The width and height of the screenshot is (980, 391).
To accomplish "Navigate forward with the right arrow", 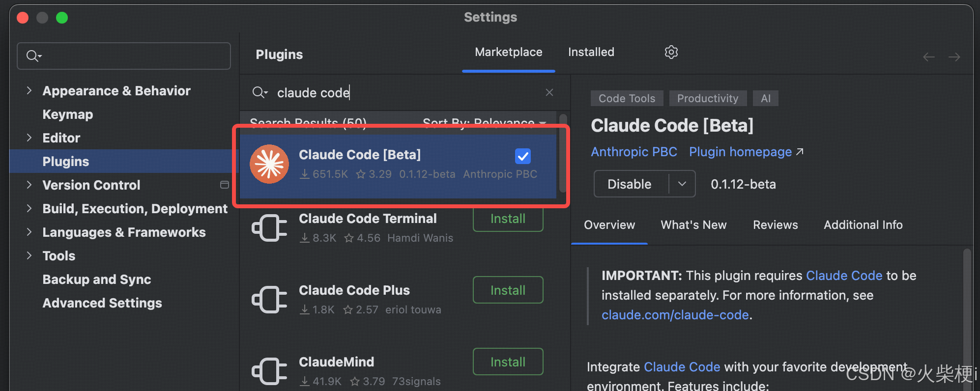I will [954, 57].
